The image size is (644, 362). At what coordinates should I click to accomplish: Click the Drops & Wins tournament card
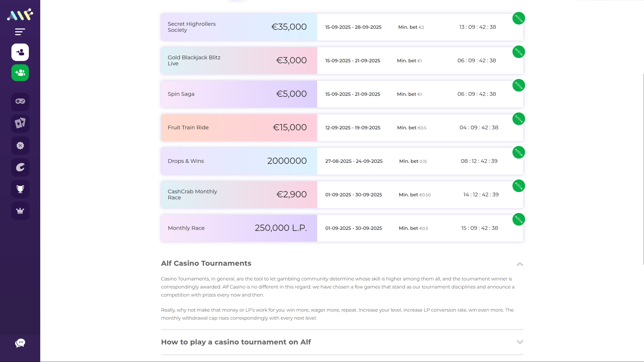pos(239,161)
